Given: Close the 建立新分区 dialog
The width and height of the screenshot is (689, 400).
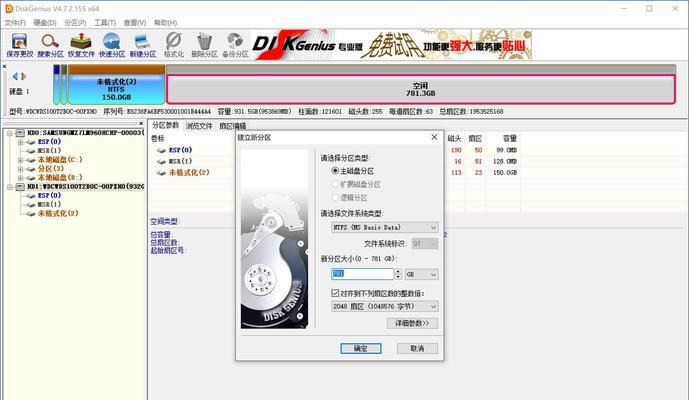Looking at the screenshot, I should click(434, 137).
